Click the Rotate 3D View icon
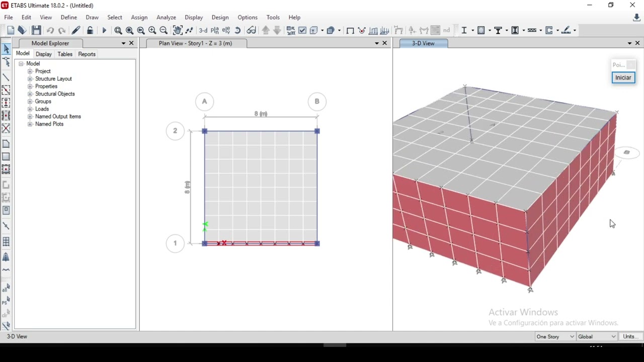The height and width of the screenshot is (362, 644). (x=237, y=31)
